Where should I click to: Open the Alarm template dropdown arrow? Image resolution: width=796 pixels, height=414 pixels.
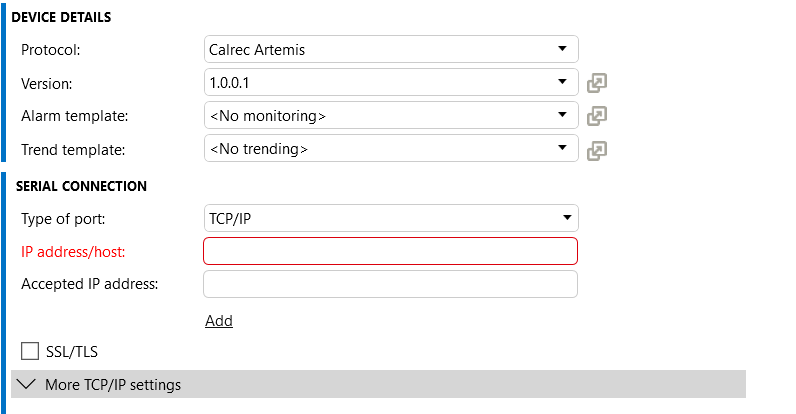pyautogui.click(x=562, y=115)
